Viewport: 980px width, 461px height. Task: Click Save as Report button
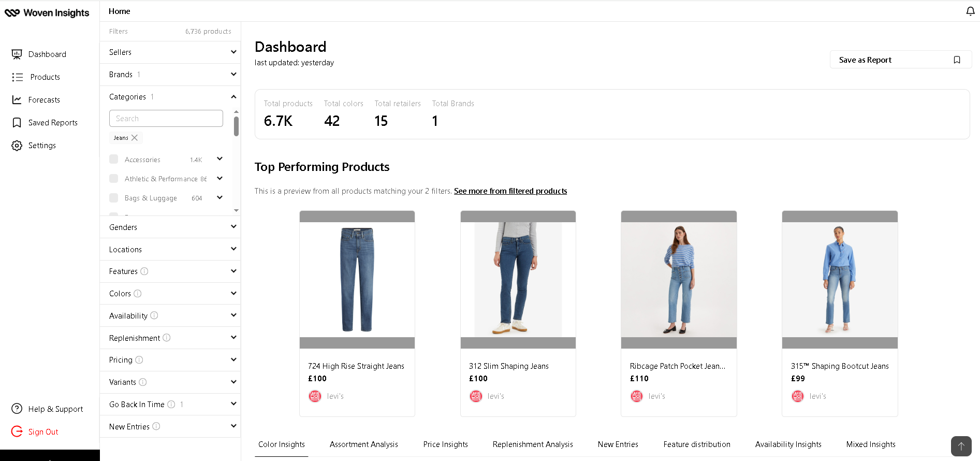901,60
